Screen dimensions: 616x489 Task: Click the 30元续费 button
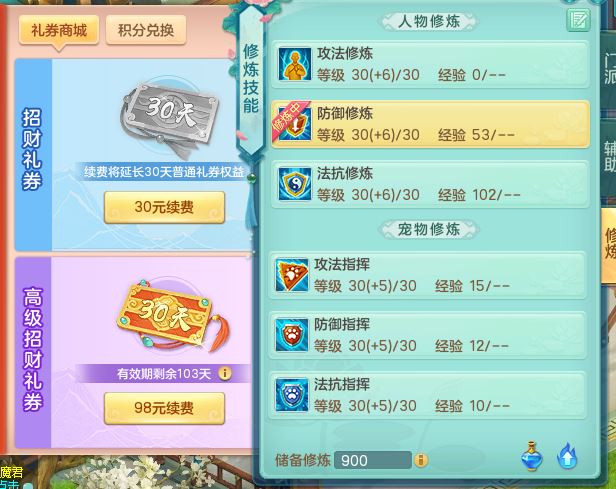point(164,207)
